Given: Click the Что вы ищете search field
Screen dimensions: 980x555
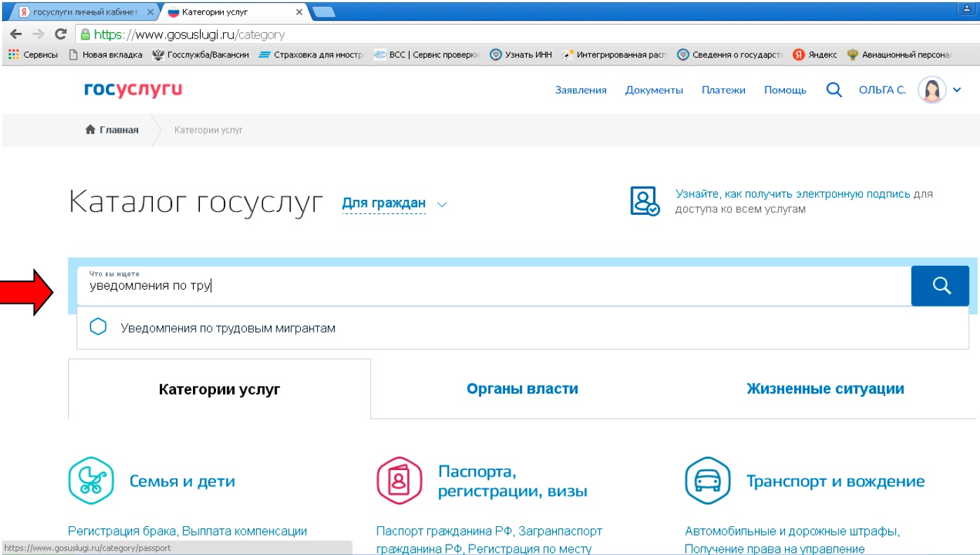Looking at the screenshot, I should pyautogui.click(x=494, y=286).
